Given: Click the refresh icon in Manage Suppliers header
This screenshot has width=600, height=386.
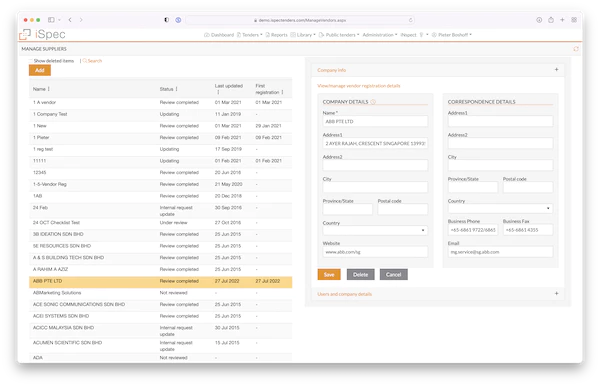Looking at the screenshot, I should 576,49.
